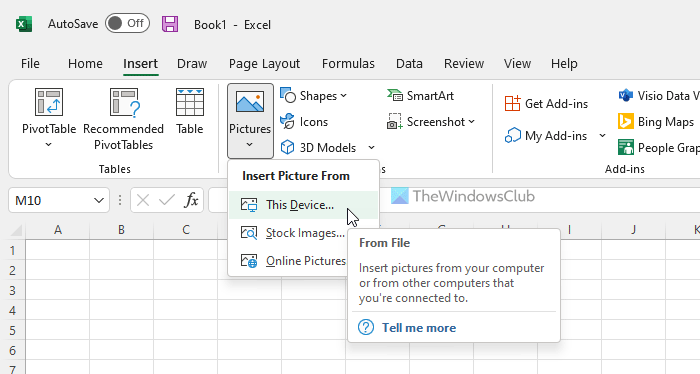Select row 2 header

pyautogui.click(x=12, y=270)
